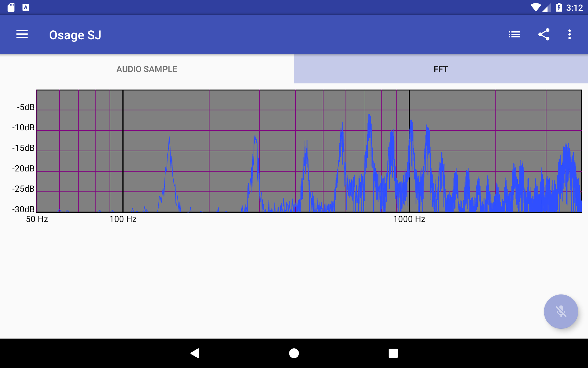
Task: Tap the Android back button
Action: point(195,353)
